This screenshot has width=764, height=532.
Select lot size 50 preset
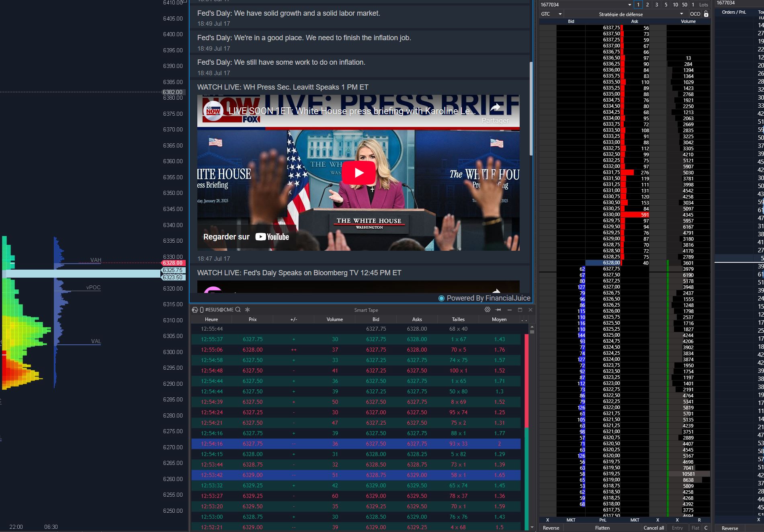685,5
